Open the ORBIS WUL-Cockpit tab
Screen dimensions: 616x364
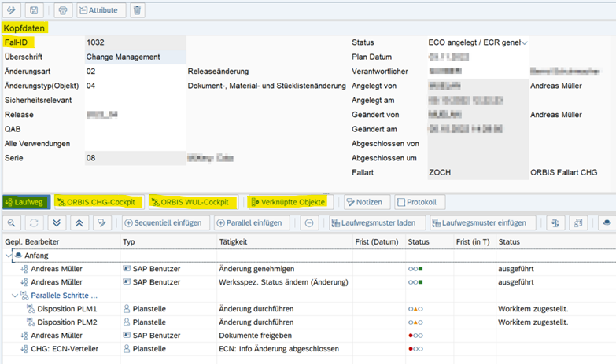(x=194, y=202)
